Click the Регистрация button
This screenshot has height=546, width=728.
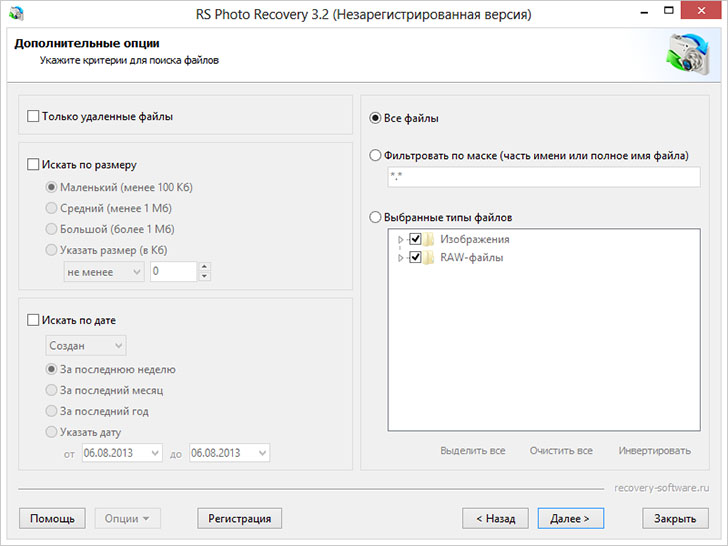[x=240, y=519]
